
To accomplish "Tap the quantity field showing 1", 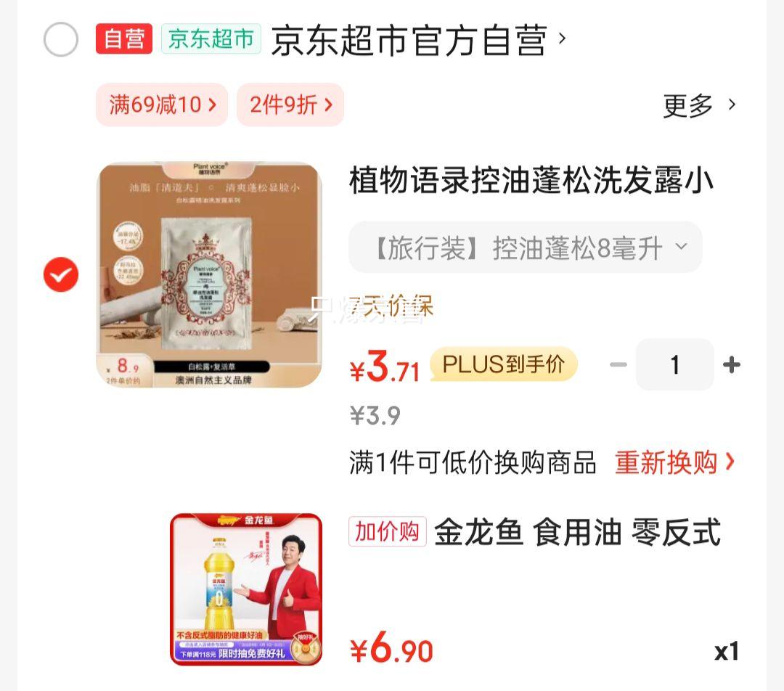I will [675, 364].
